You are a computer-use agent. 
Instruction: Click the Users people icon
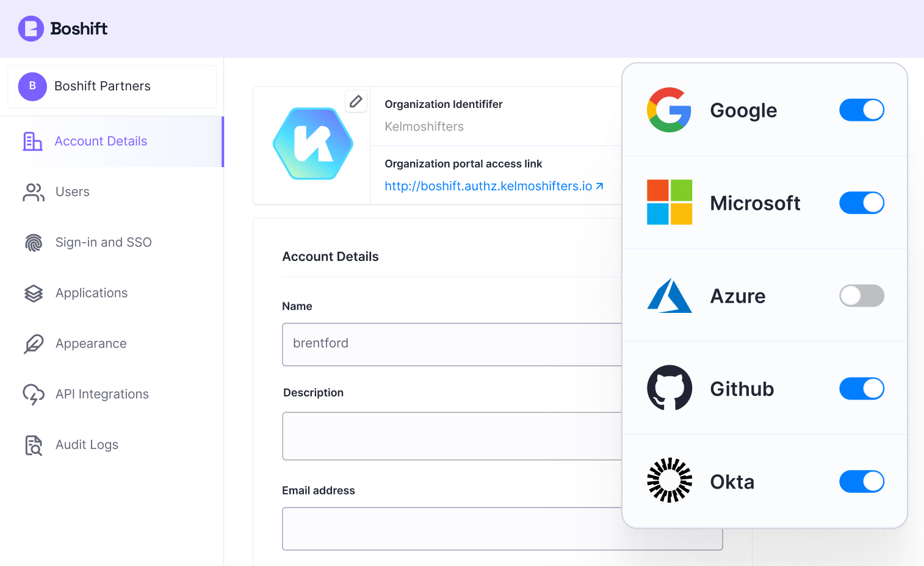pyautogui.click(x=34, y=192)
